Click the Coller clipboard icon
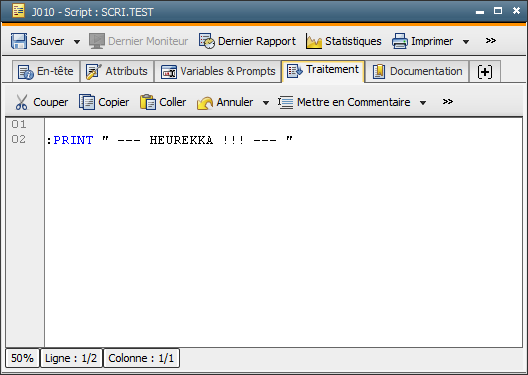Screen dimensions: 528x375 click(148, 102)
